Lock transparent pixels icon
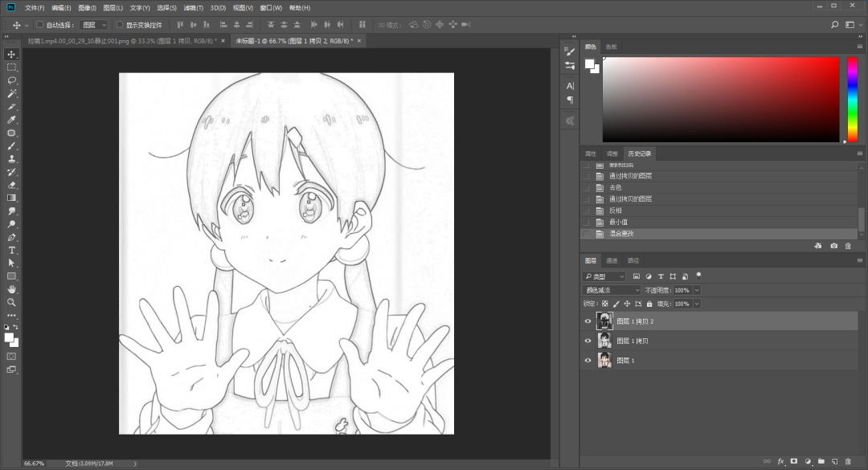This screenshot has width=868, height=470. click(605, 304)
